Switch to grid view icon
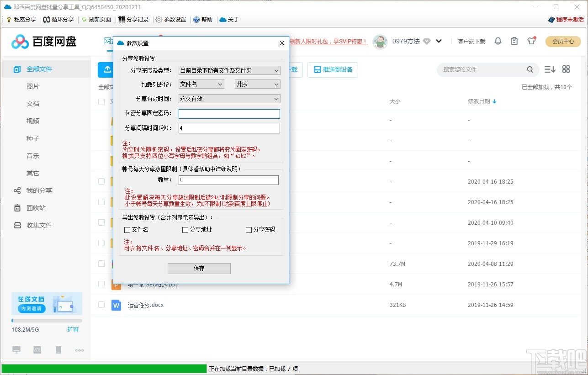Viewport: 588px width, 375px height. point(566,69)
